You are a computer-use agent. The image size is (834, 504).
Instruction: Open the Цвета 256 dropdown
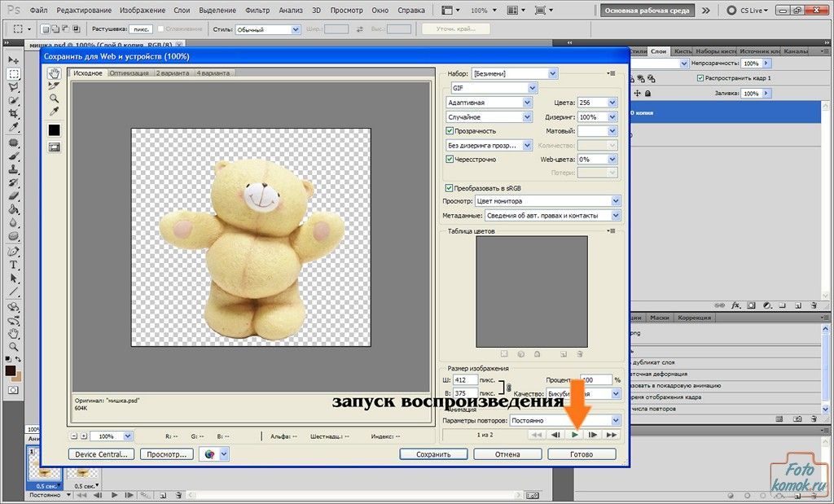coord(612,103)
